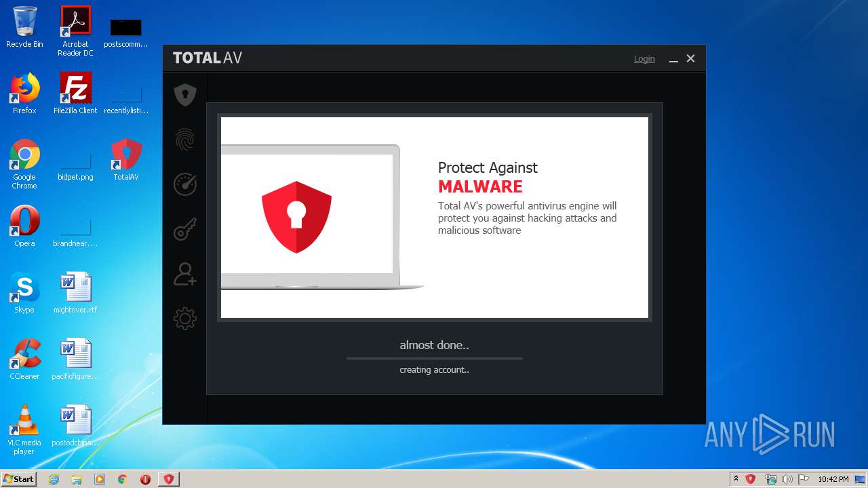Click the installation progress bar
Screen dimensions: 868x488
[434, 358]
